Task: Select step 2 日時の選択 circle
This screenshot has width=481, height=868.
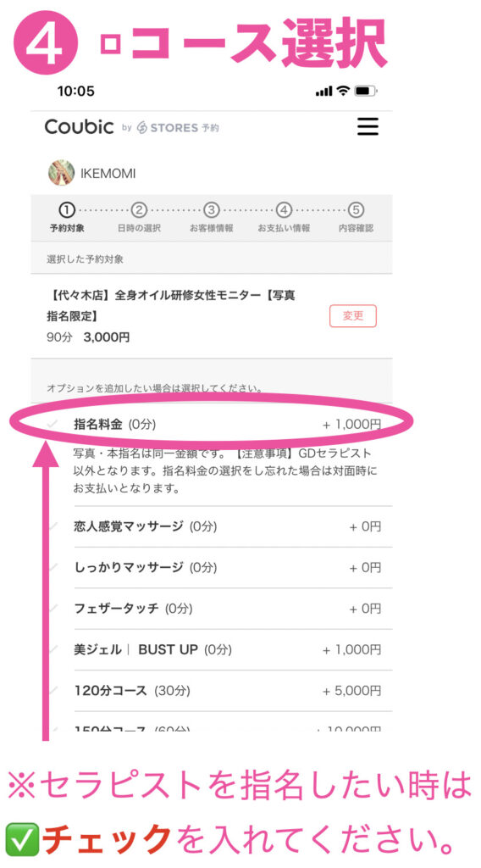Action: coord(139,210)
